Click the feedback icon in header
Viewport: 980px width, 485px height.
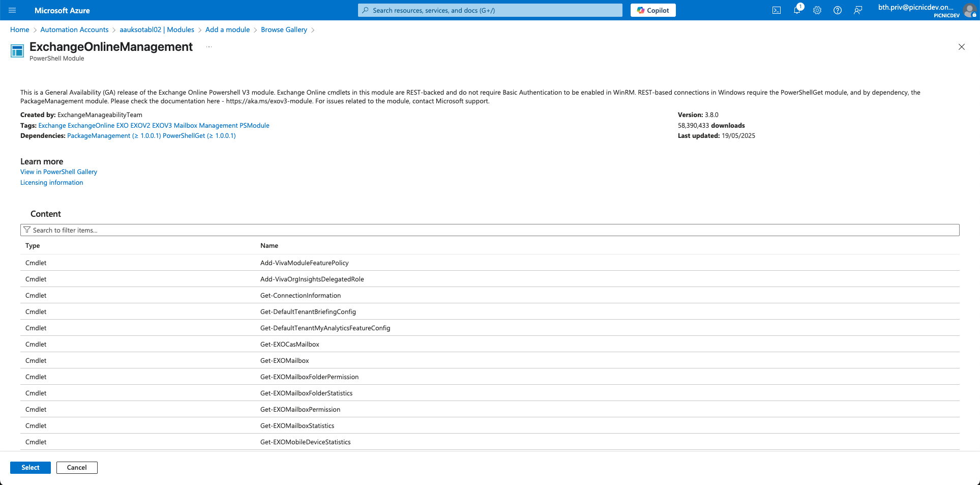coord(858,10)
